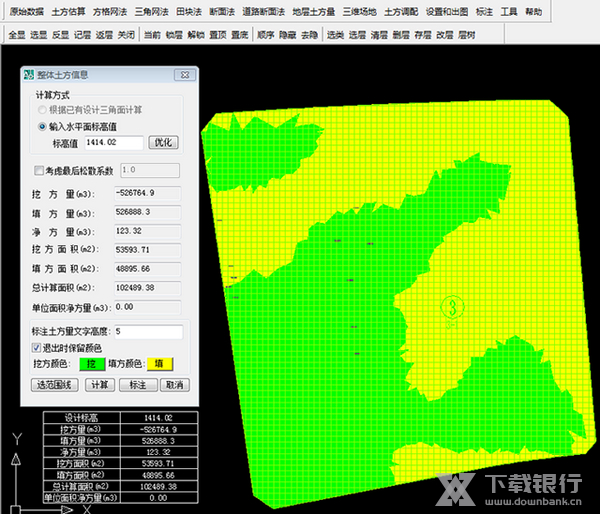Click the 清层 toolbar button
This screenshot has height=514, width=600.
click(379, 34)
